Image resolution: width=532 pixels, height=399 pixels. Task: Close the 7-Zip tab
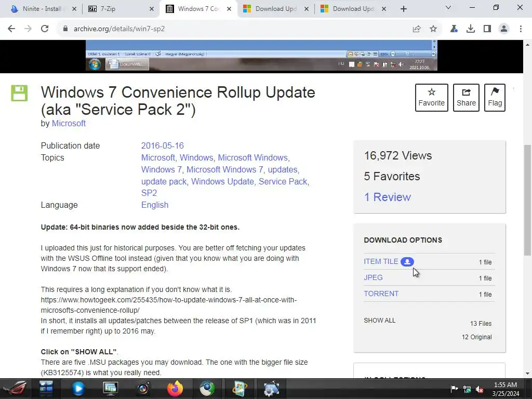coord(152,9)
